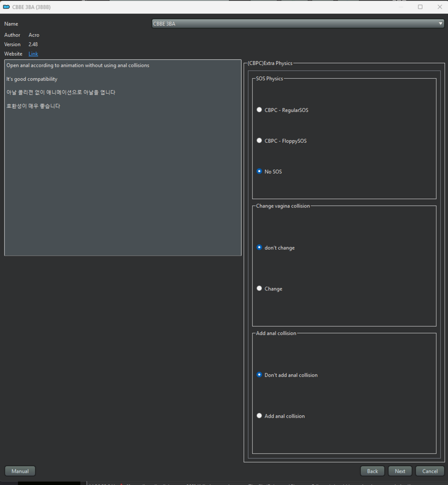The height and width of the screenshot is (485, 448).
Task: Click the version value 2.48
Action: (x=33, y=44)
